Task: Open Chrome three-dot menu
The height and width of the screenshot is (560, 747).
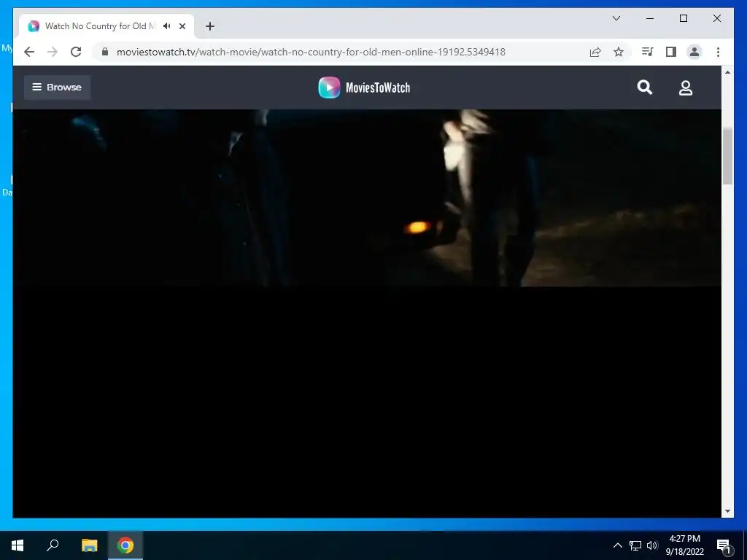Action: click(x=718, y=52)
